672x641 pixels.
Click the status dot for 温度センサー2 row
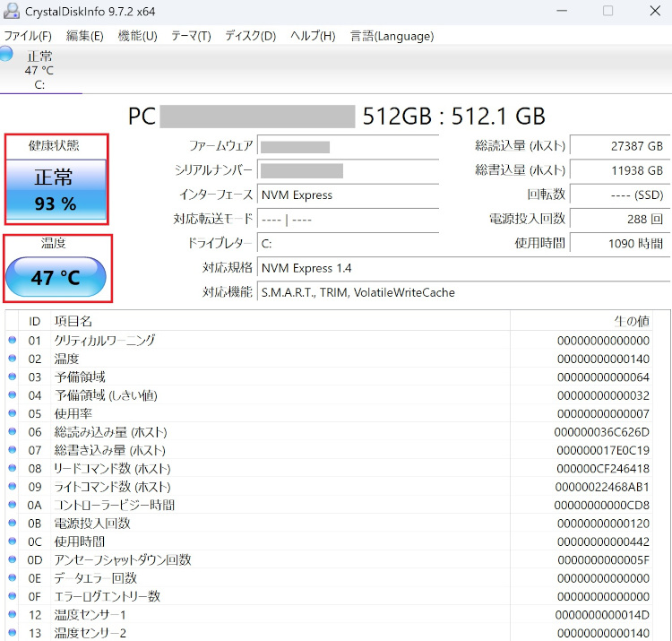point(12,632)
